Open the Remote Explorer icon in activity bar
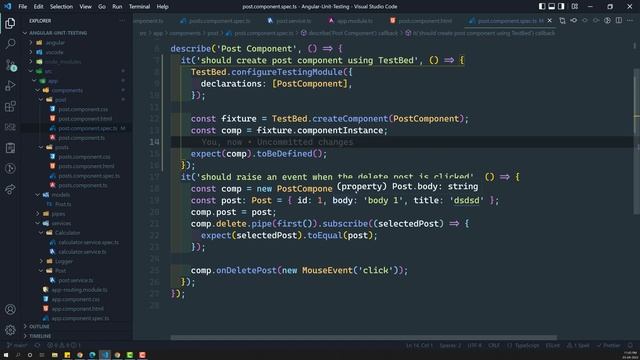The height and width of the screenshot is (360, 640). coord(10,127)
